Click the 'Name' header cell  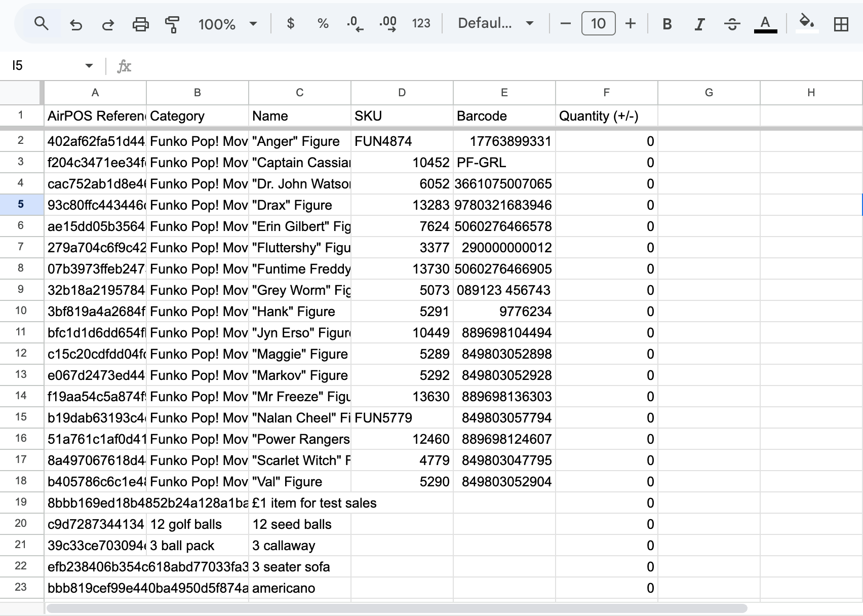point(300,116)
